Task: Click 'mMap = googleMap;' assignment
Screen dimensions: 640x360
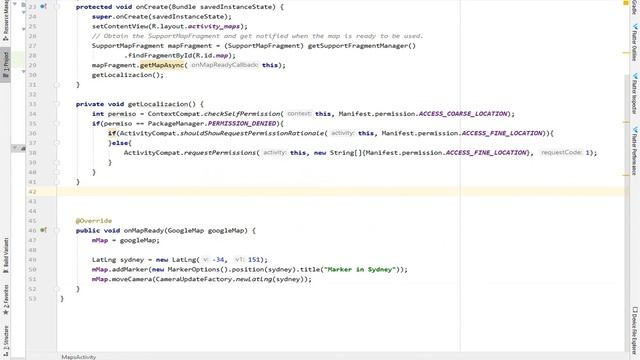Action: (x=126, y=240)
